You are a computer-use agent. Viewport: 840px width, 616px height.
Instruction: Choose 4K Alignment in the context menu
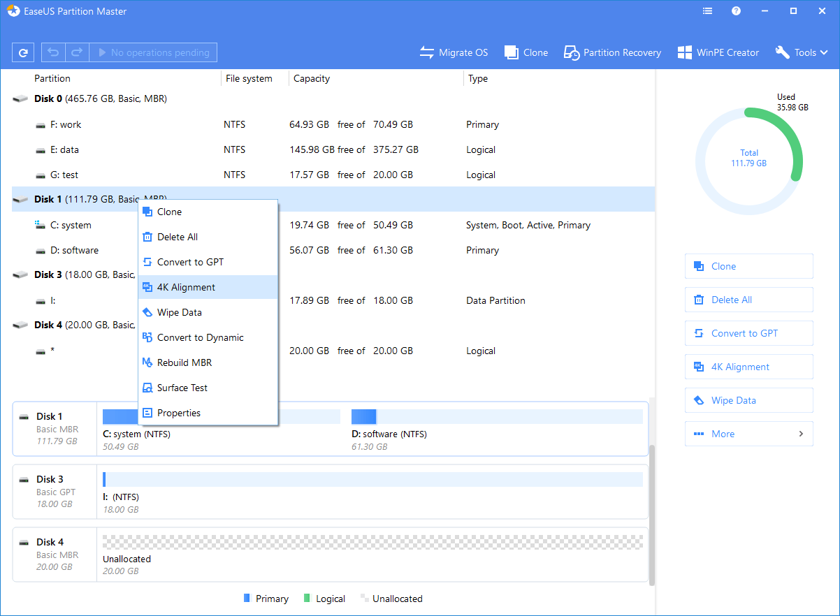click(186, 287)
